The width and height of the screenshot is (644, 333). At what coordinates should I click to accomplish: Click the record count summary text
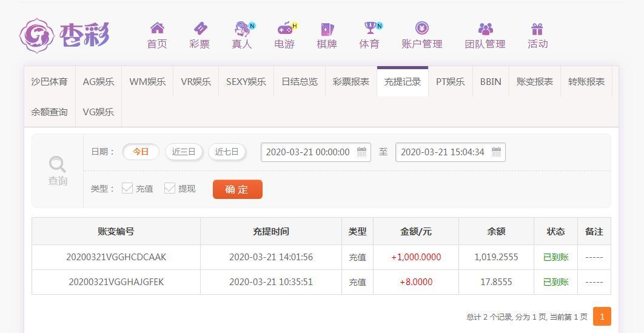pyautogui.click(x=527, y=317)
